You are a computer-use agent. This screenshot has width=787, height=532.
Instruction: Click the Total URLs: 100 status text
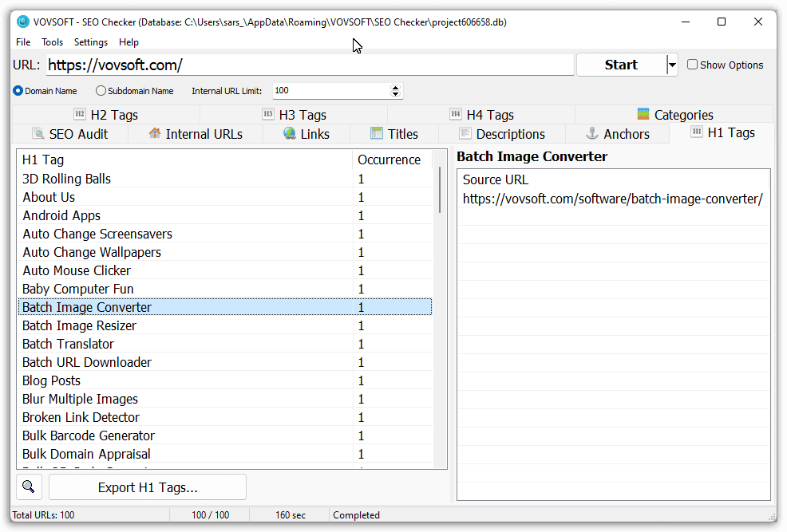(43, 515)
